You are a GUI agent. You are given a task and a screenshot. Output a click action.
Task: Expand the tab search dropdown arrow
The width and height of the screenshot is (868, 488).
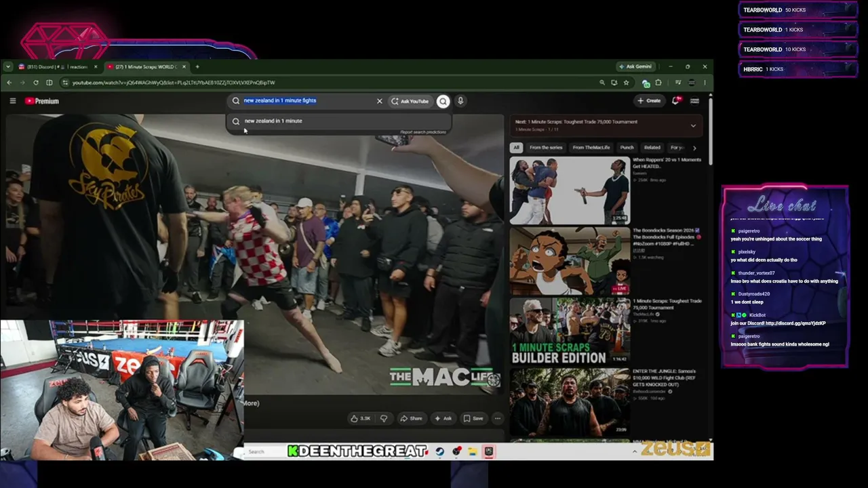(x=8, y=66)
